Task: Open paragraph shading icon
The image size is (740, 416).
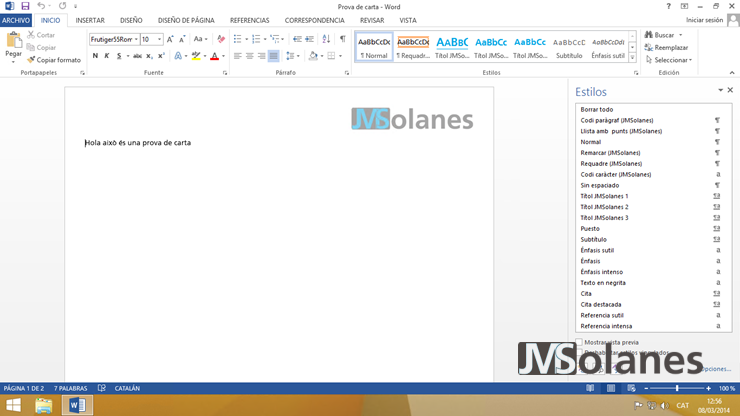Action: point(313,56)
